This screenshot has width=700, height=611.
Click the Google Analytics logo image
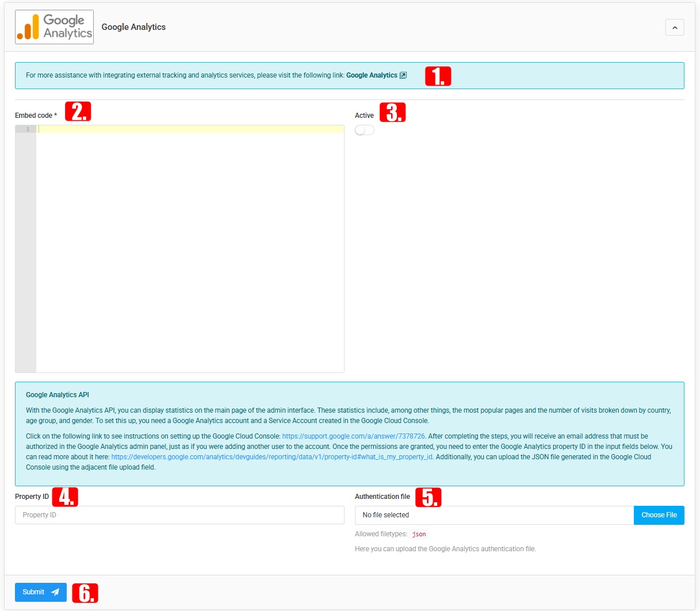(54, 27)
